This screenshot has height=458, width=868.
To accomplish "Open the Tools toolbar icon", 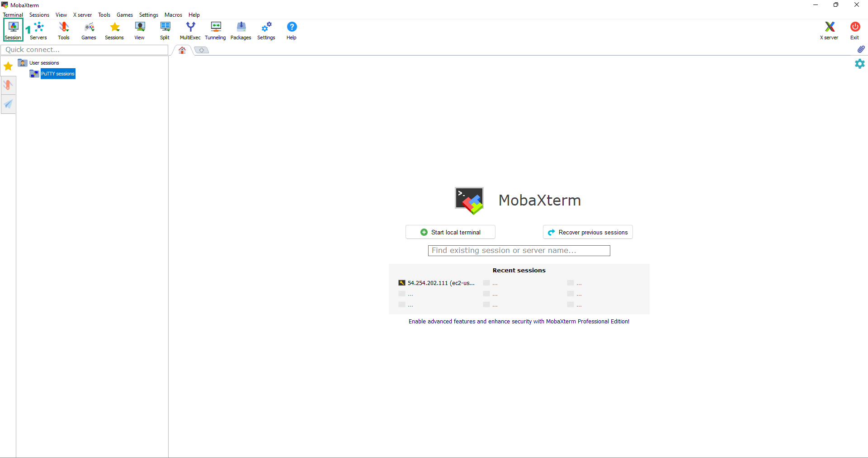I will [x=64, y=30].
